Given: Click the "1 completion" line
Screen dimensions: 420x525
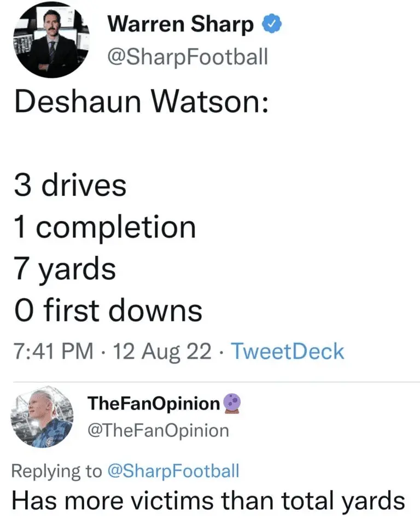Looking at the screenshot, I should pyautogui.click(x=104, y=227).
